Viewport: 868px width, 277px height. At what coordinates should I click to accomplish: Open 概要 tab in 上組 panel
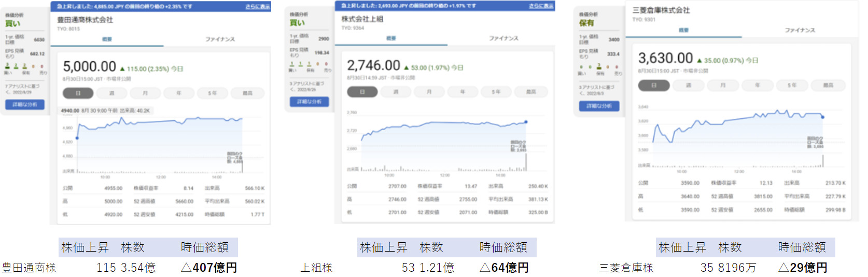391,38
